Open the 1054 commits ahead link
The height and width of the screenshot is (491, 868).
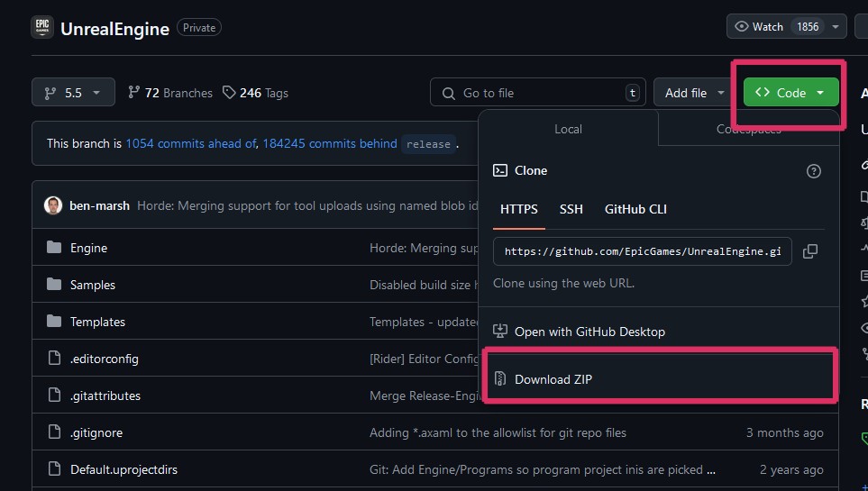(190, 143)
